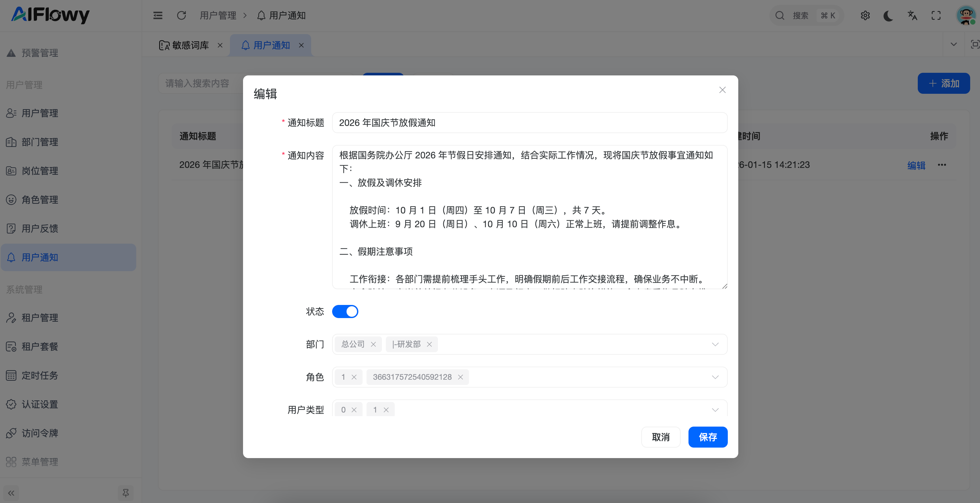
Task: Expand the 角色 dropdown arrow
Action: pyautogui.click(x=715, y=377)
